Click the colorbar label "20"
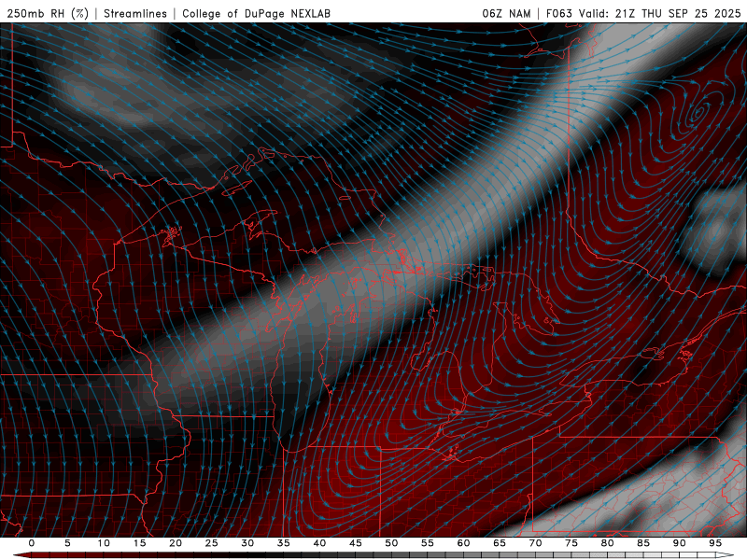The image size is (747, 560). 176,543
